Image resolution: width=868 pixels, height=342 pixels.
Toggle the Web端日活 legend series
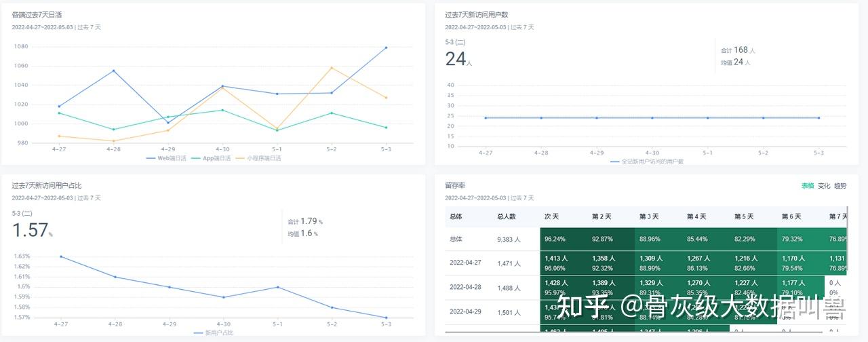[x=165, y=158]
